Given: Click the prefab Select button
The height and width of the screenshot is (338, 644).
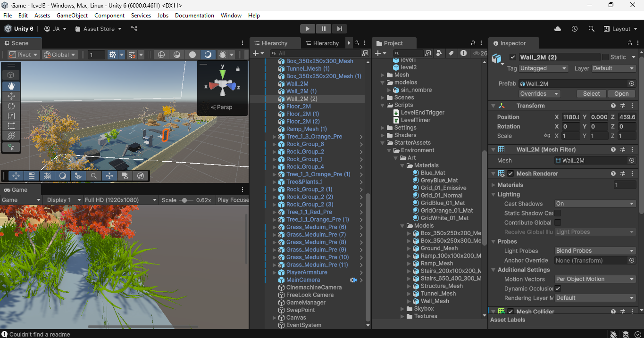Looking at the screenshot, I should [x=591, y=94].
